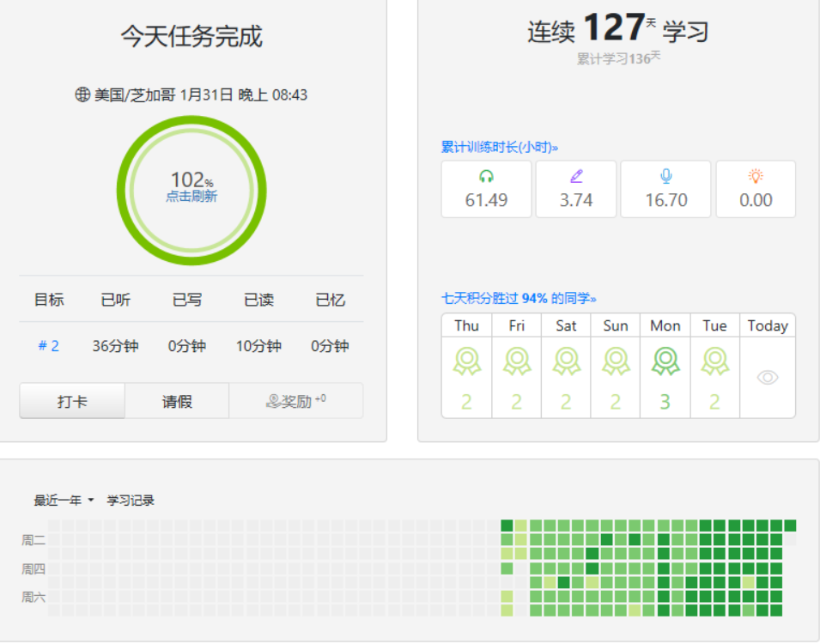820x644 pixels.
Task: Click the globe icon beside 美国/芝加哥
Action: pyautogui.click(x=82, y=94)
